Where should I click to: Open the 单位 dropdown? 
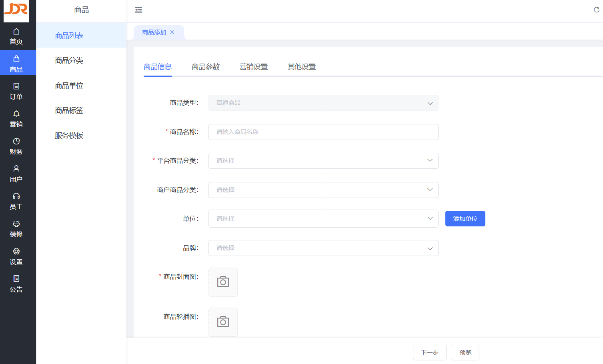pos(323,219)
